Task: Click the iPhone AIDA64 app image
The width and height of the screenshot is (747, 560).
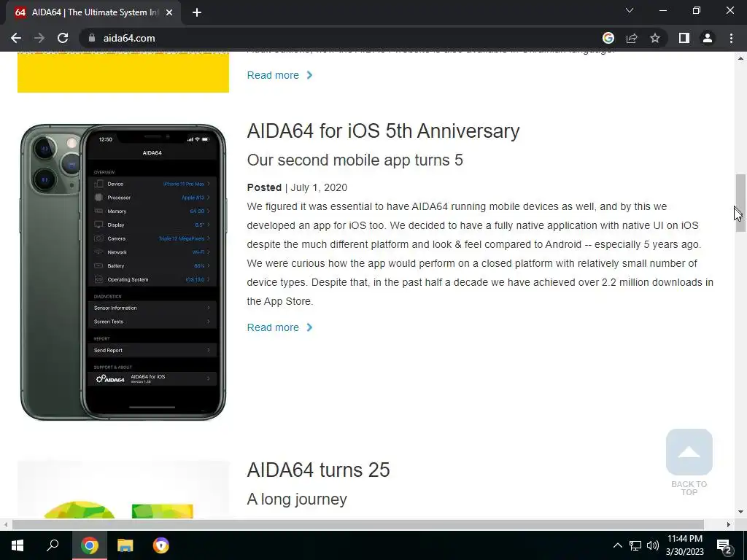Action: click(123, 273)
